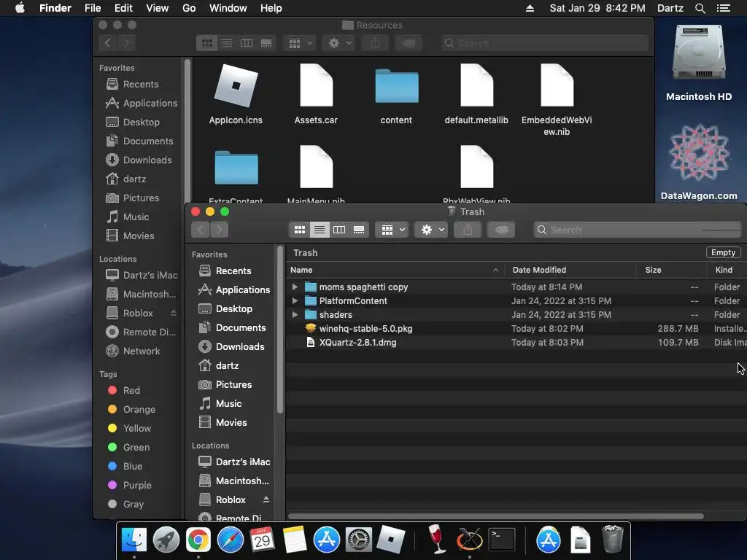Click Green tag in Resources sidebar
The height and width of the screenshot is (560, 747).
[128, 448]
